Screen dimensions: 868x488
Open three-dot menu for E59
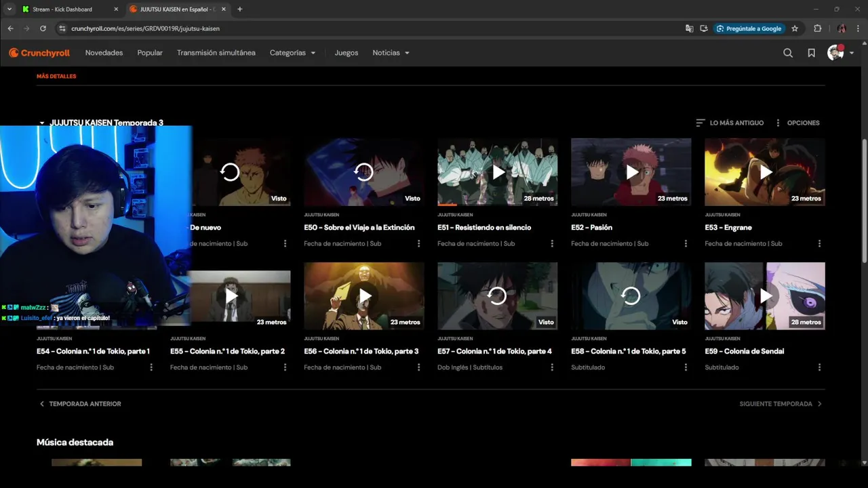819,367
